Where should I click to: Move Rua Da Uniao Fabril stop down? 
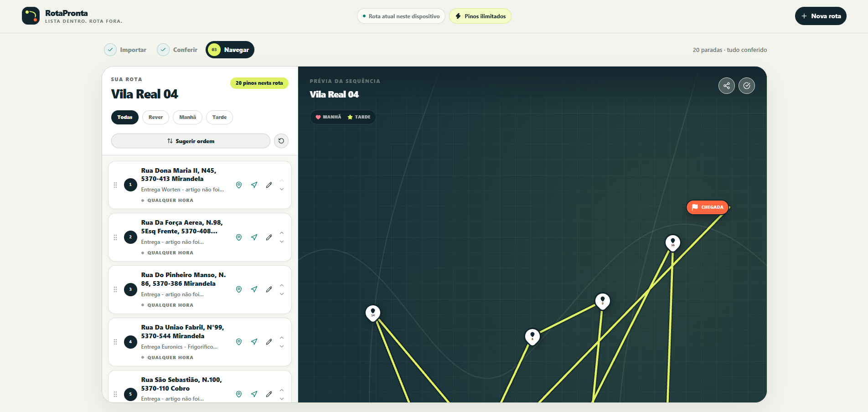click(282, 346)
